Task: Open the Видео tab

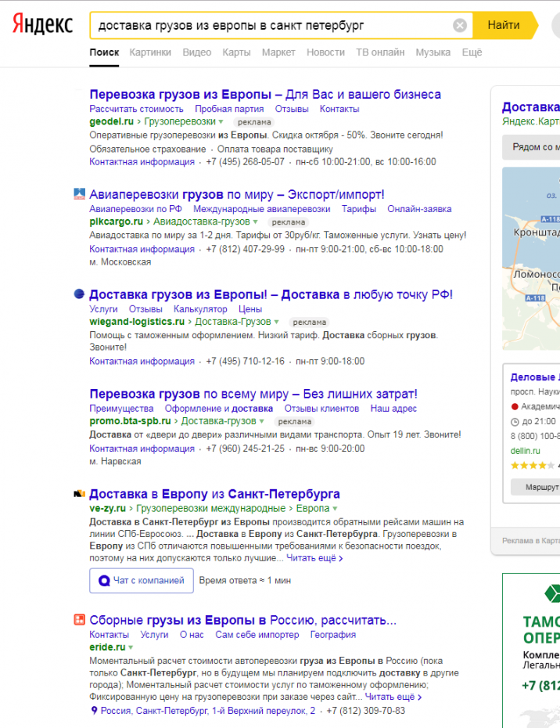Action: point(197,52)
